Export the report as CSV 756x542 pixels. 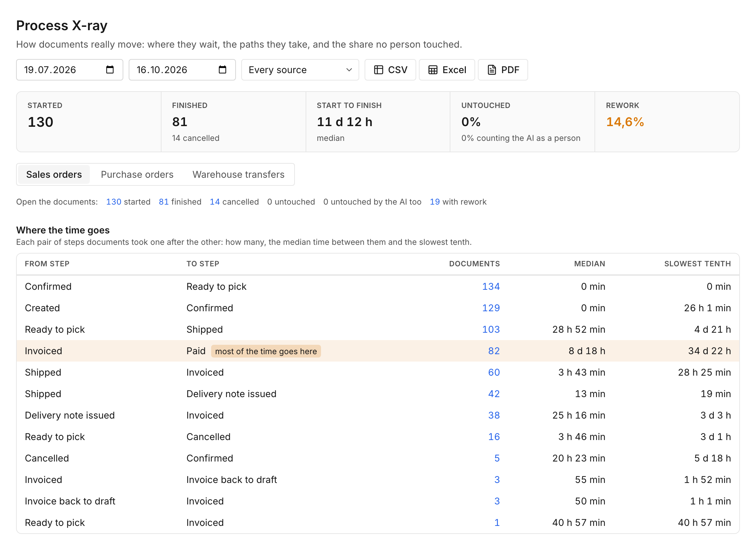[390, 70]
